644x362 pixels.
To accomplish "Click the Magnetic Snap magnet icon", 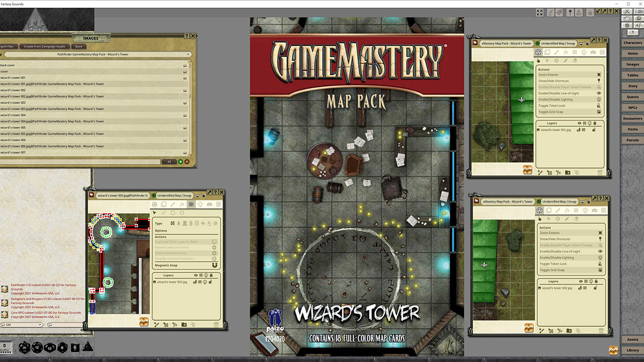I will click(x=215, y=265).
